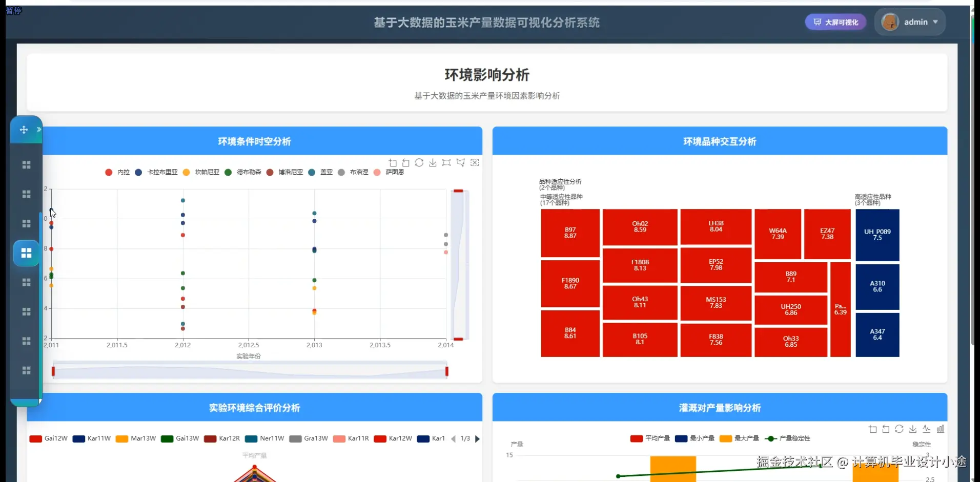Click the 大屏可视化 button
980x482 pixels.
tap(835, 22)
